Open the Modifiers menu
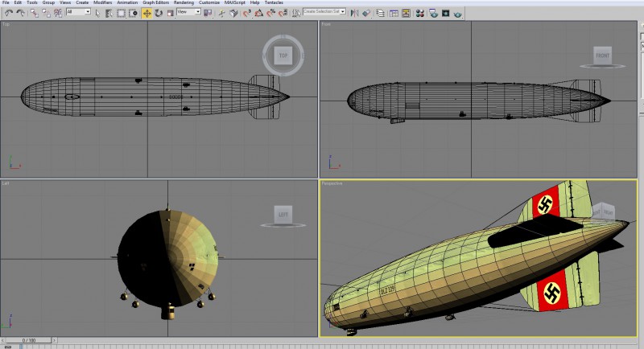Image resolution: width=644 pixels, height=349 pixels. [103, 2]
